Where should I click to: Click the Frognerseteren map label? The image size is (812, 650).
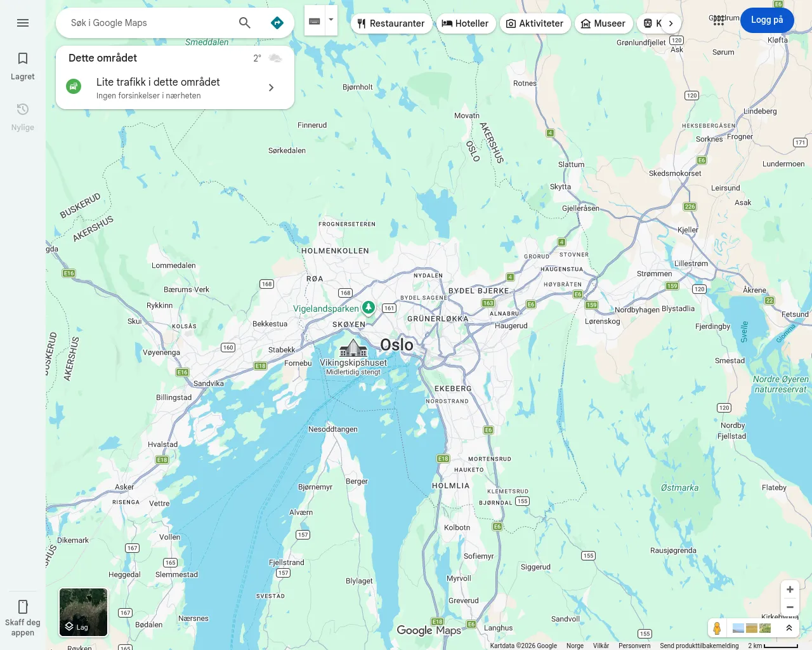click(x=347, y=224)
